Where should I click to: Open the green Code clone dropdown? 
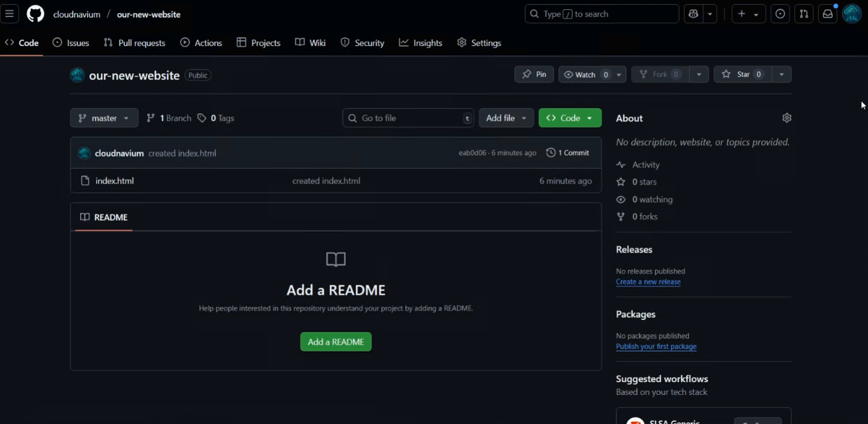click(570, 118)
